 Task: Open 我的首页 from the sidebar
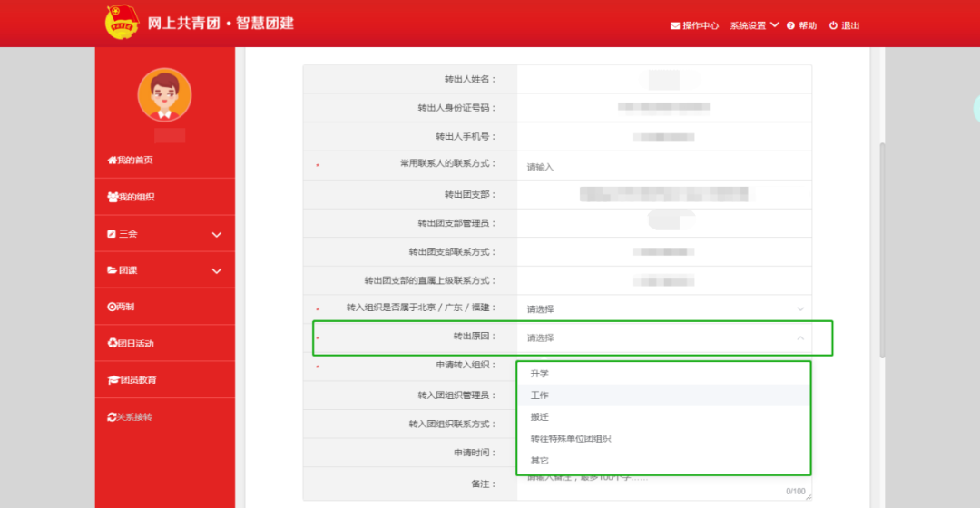pyautogui.click(x=131, y=161)
